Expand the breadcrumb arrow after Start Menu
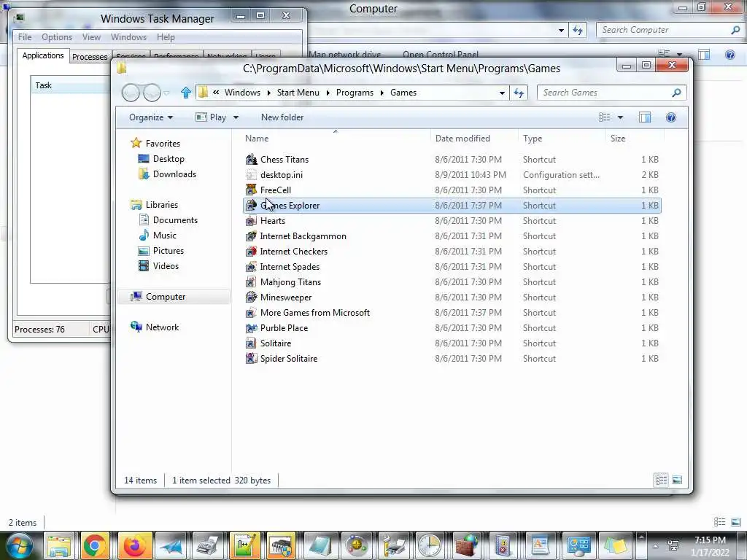 (328, 93)
